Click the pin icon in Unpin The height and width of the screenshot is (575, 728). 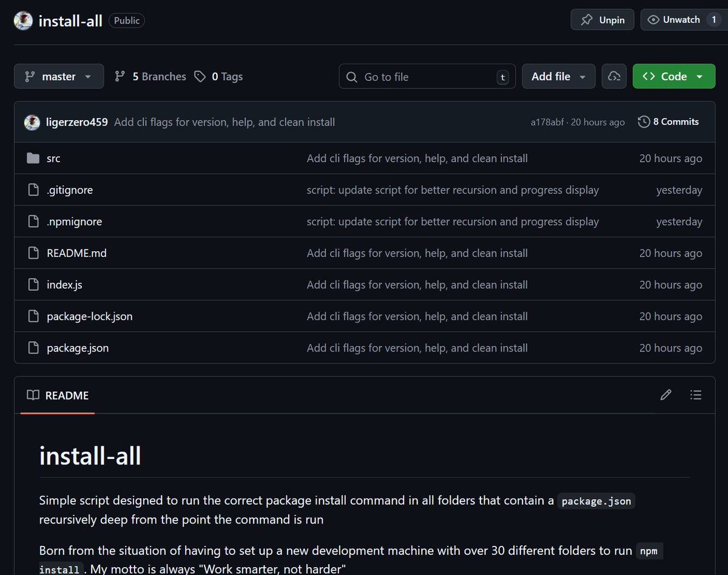click(x=587, y=20)
